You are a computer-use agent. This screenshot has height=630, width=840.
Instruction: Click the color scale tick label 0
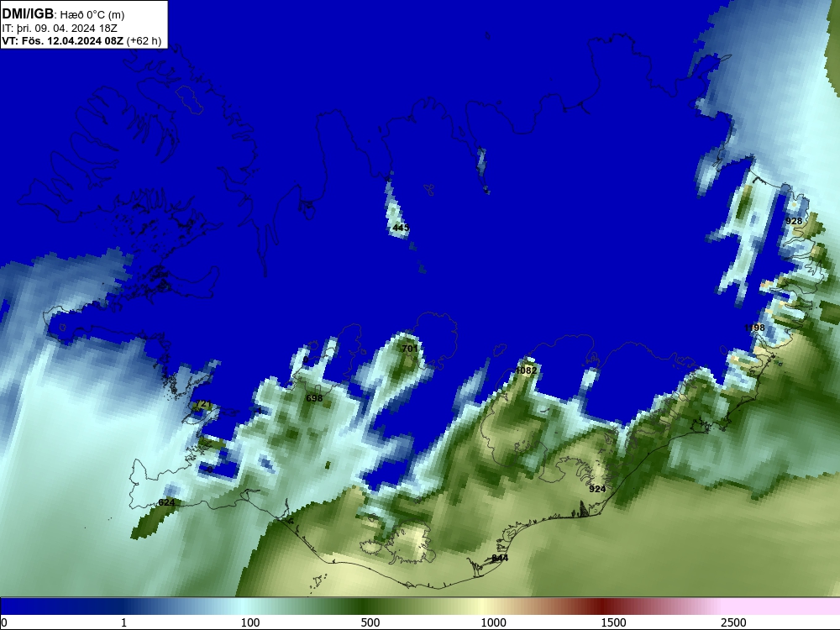[4, 622]
